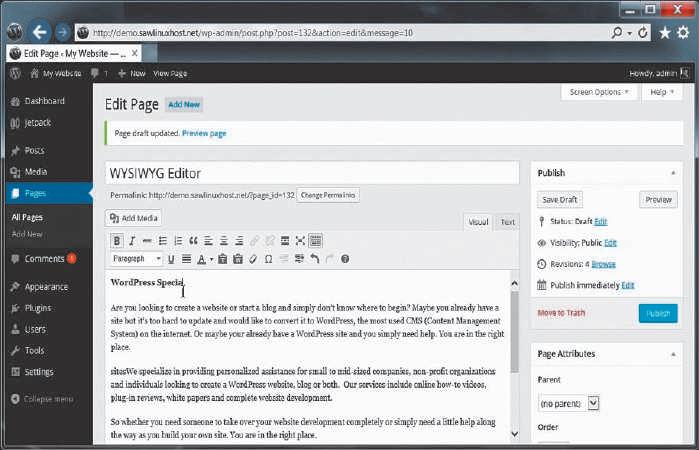Apply italic formatting
The height and width of the screenshot is (450, 699).
(132, 241)
